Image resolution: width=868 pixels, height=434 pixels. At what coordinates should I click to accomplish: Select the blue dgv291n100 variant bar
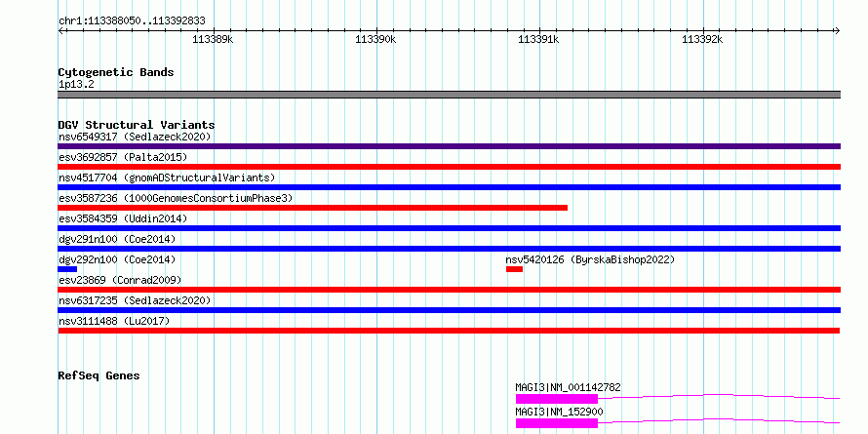click(x=449, y=249)
